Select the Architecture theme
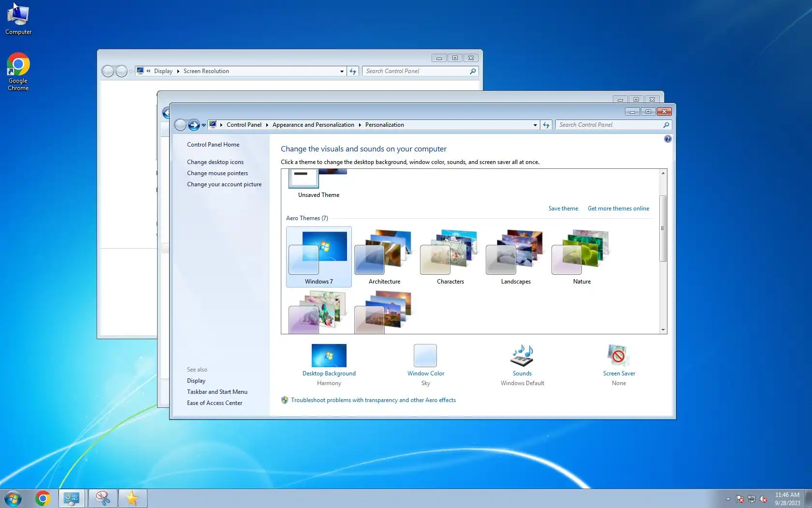812x508 pixels. pyautogui.click(x=385, y=257)
